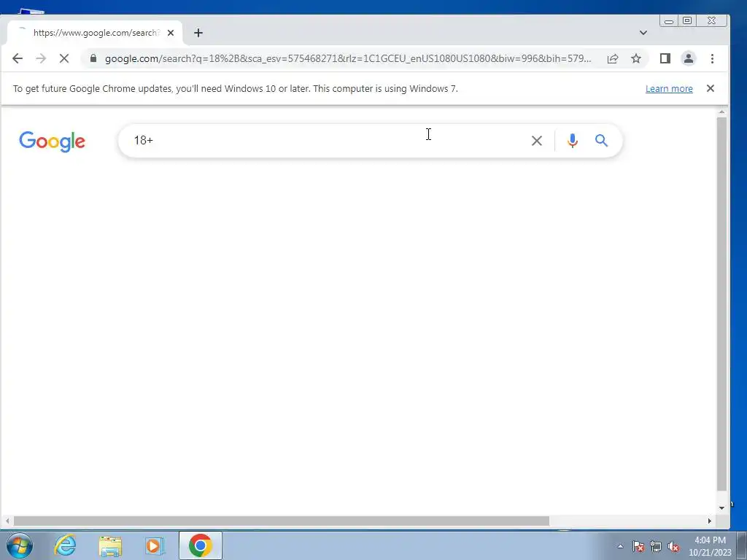747x560 pixels.
Task: Go back to the previous page
Action: coord(18,58)
